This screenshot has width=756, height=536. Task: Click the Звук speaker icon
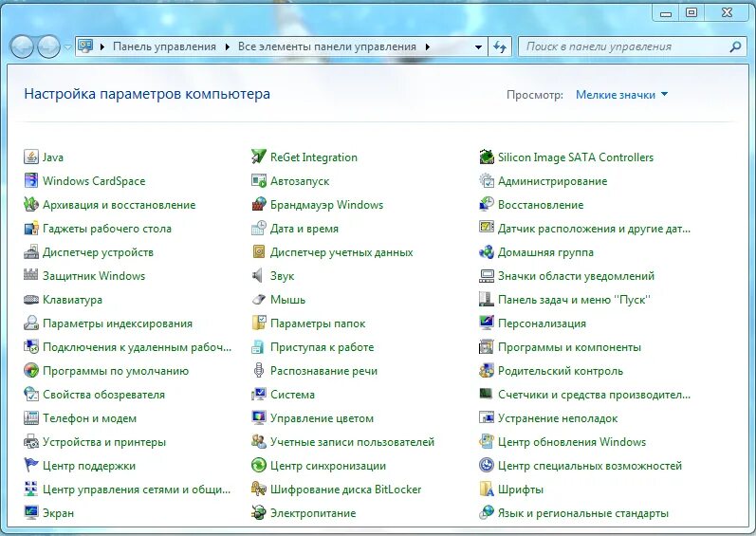click(x=259, y=275)
